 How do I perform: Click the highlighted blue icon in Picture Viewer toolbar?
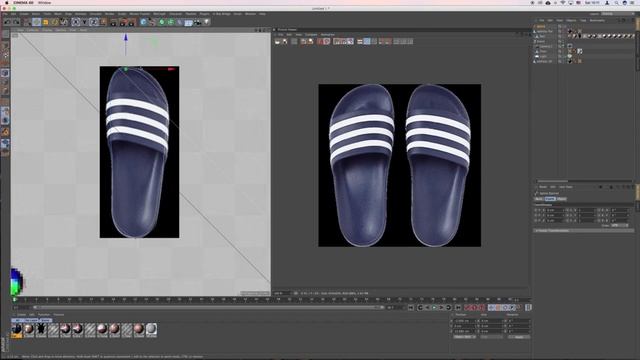pyautogui.click(x=367, y=41)
